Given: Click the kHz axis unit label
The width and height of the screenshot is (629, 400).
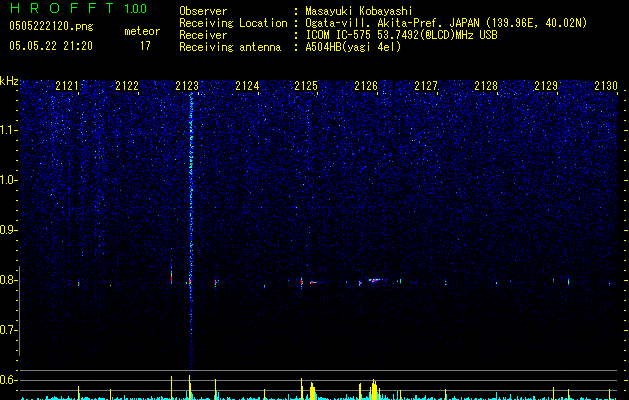Looking at the screenshot, I should pos(9,81).
